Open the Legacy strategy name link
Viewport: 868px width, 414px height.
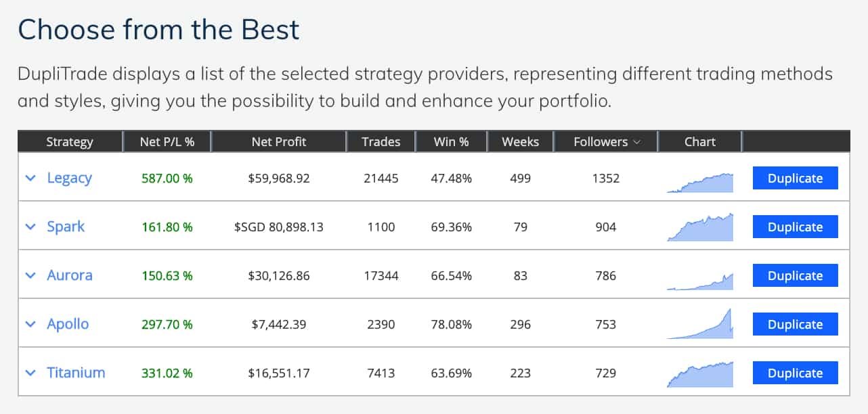click(x=69, y=178)
